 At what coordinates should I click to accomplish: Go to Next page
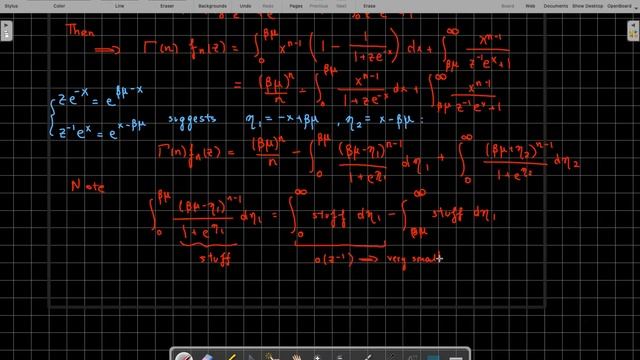tap(341, 6)
